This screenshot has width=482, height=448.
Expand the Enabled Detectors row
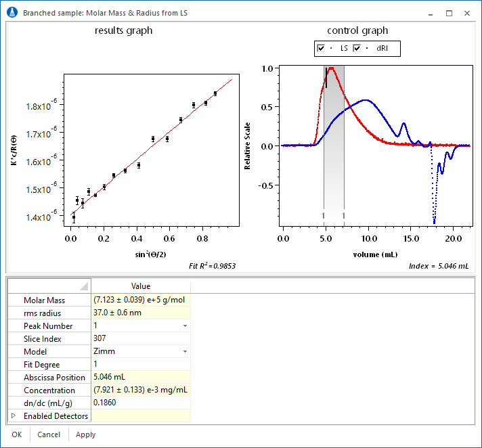pos(14,416)
